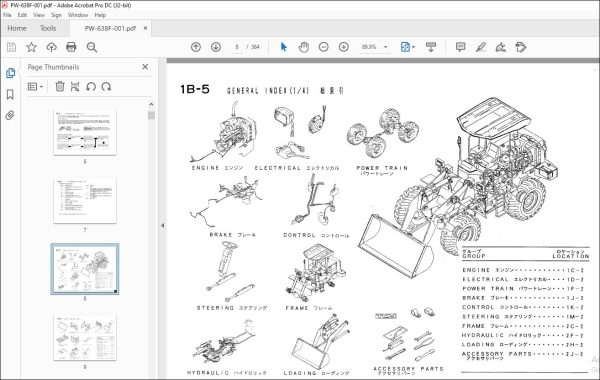The width and height of the screenshot is (600, 380).
Task: Go to previous page with the up arrow
Action: pos(196,47)
